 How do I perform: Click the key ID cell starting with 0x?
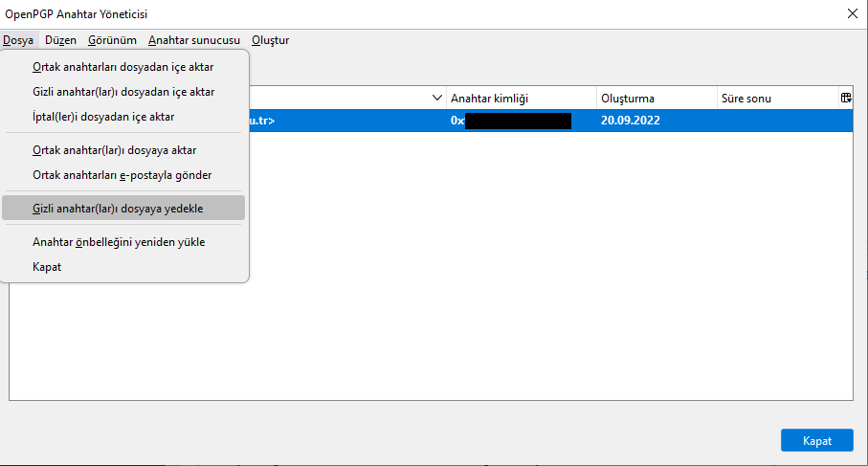[x=510, y=121]
